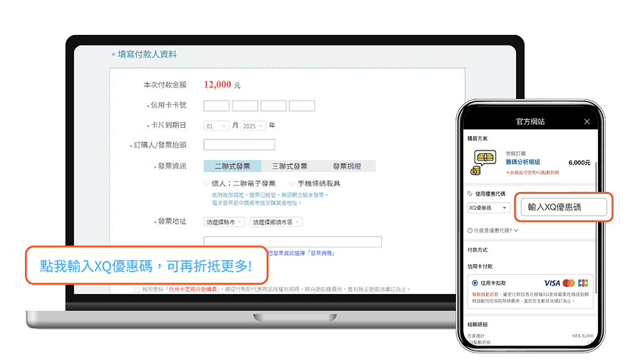Open the expiry year dropdown showing 2025
Screen dimensions: 628x364
pyautogui.click(x=253, y=126)
